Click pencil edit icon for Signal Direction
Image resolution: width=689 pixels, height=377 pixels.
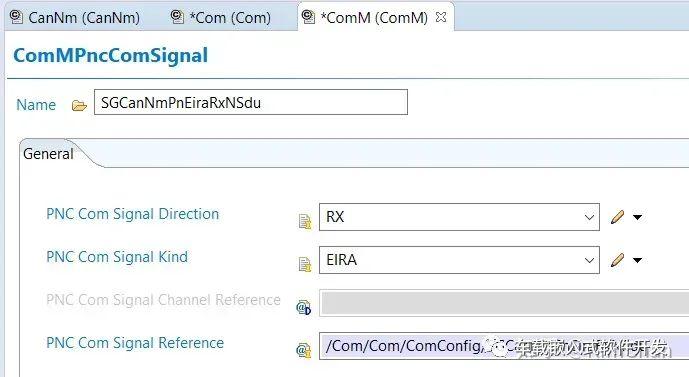[617, 217]
